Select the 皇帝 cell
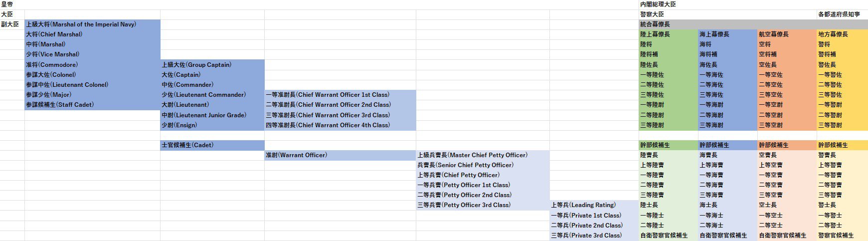Screen dimensions: 868x241 pos(7,4)
